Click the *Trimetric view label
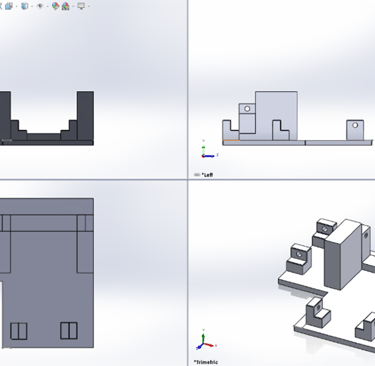This screenshot has width=375, height=366. coord(206,362)
